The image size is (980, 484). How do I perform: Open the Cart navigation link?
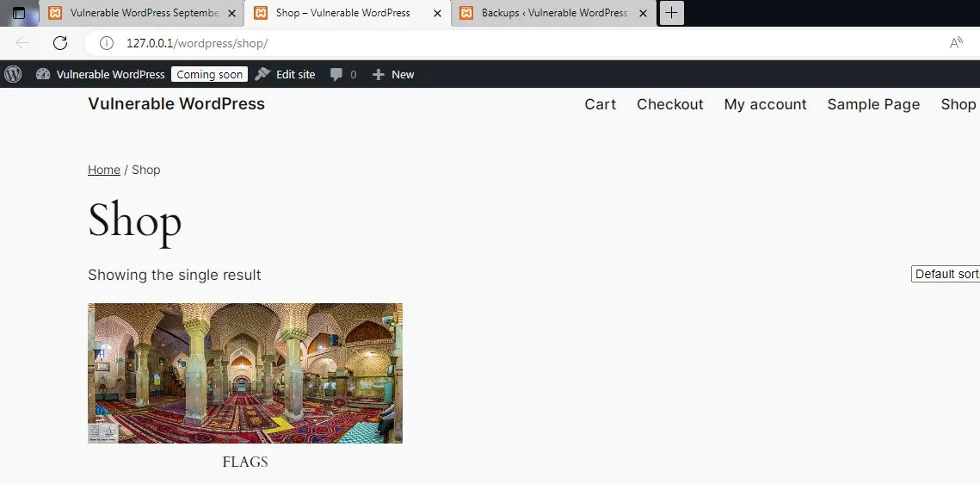pyautogui.click(x=600, y=104)
